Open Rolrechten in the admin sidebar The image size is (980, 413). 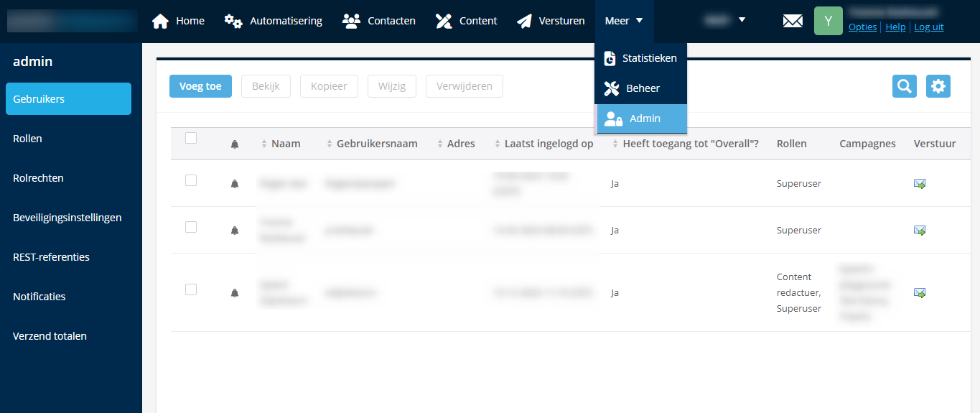pos(38,178)
